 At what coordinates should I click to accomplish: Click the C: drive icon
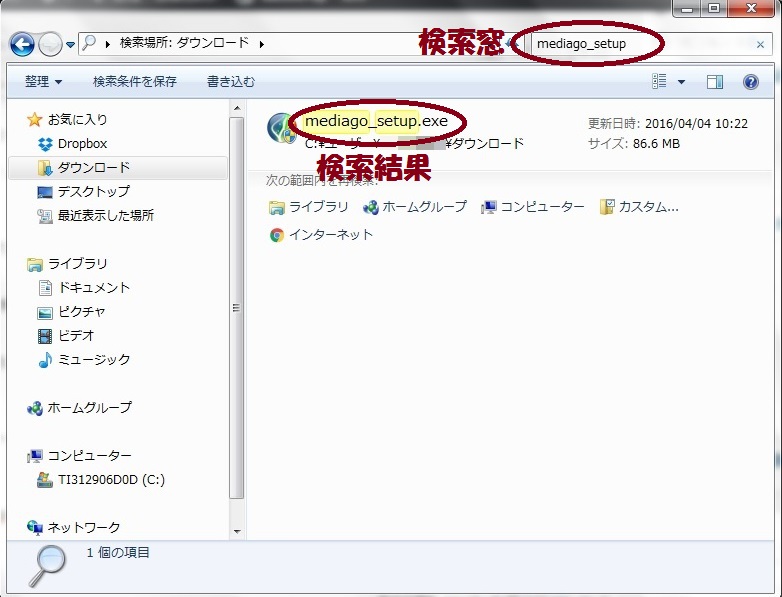(45, 480)
